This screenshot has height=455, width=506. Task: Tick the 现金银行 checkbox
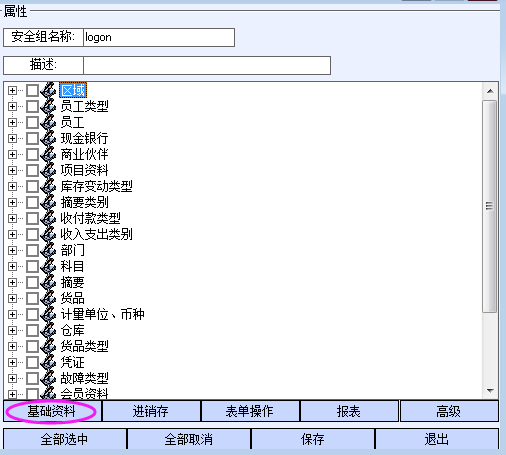click(32, 138)
